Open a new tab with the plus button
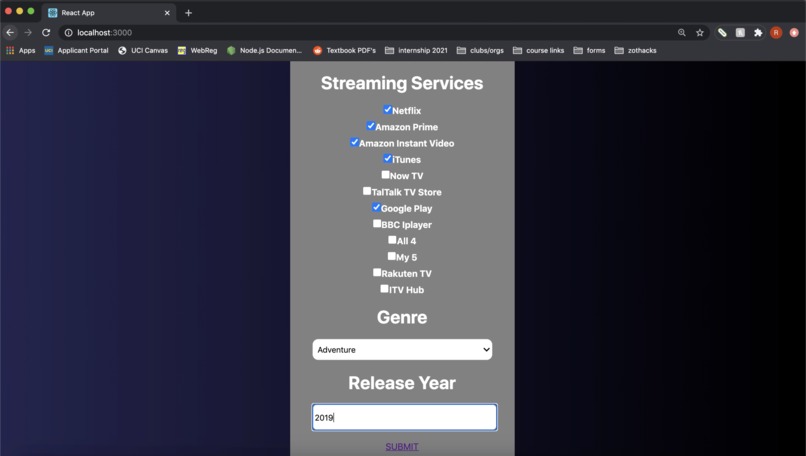Viewport: 806px width, 456px height. [189, 13]
